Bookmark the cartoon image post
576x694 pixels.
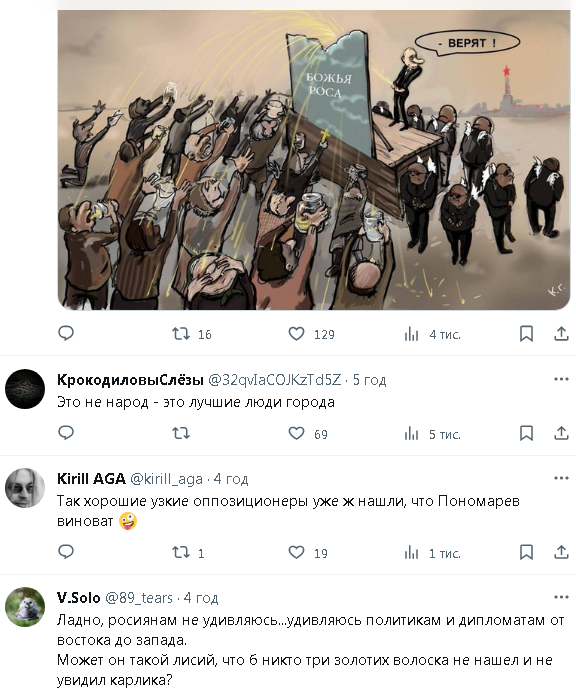tap(526, 334)
